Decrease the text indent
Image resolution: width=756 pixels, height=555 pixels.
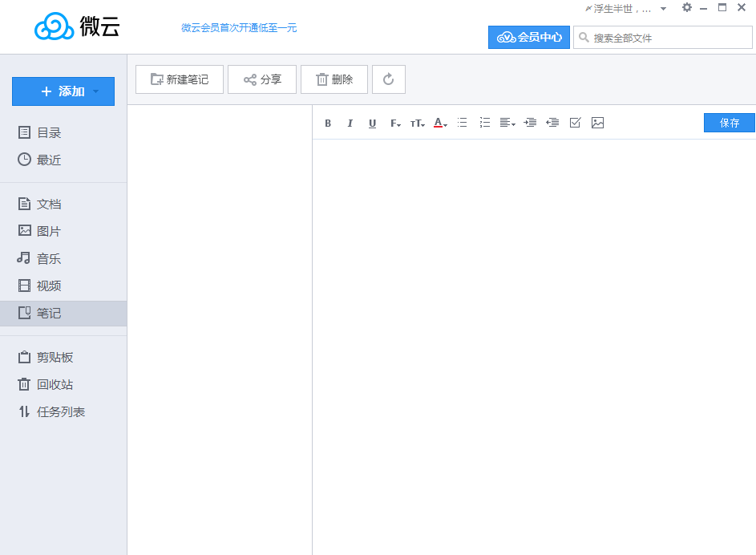(x=552, y=122)
